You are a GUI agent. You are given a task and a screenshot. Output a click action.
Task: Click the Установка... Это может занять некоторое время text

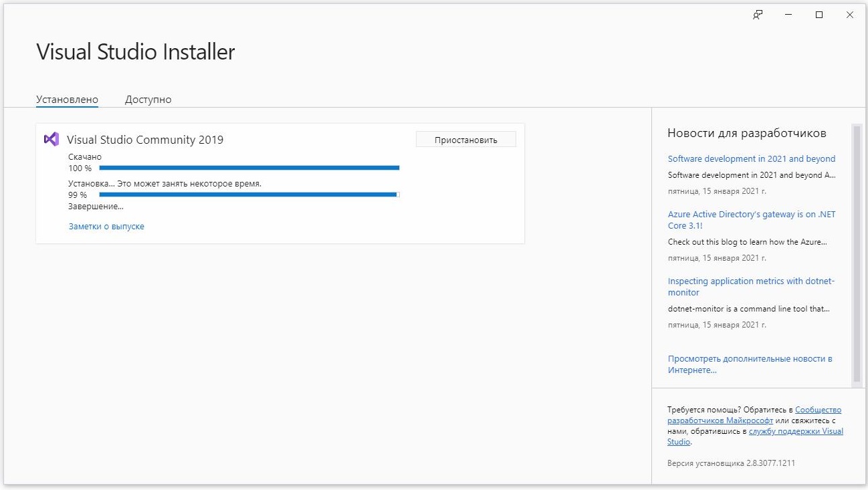[x=165, y=183]
